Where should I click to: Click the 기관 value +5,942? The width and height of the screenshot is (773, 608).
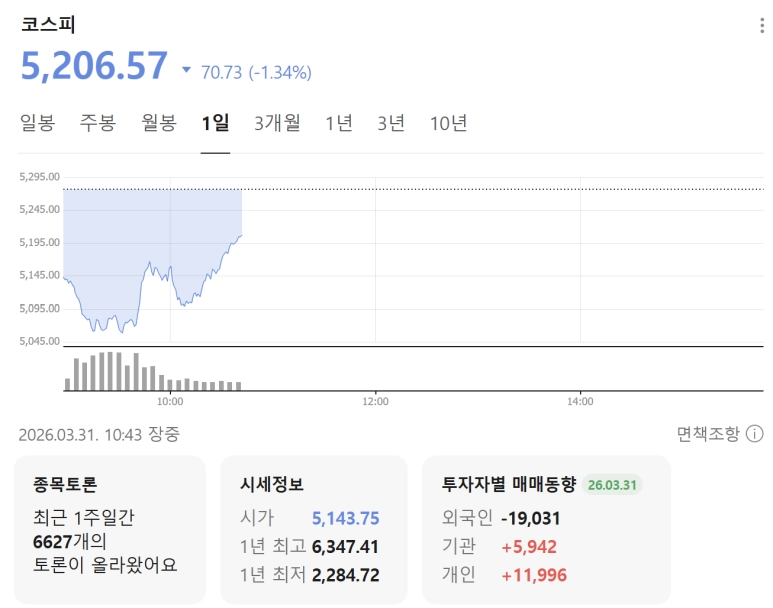pos(529,547)
